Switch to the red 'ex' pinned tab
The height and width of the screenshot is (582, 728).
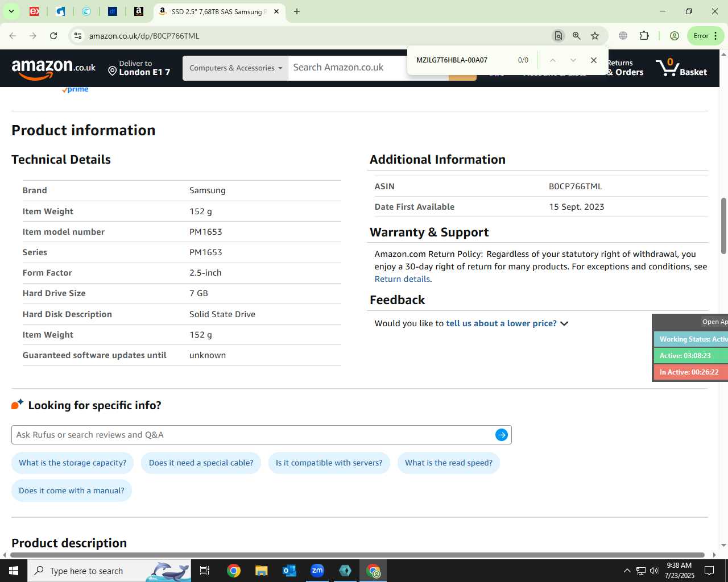(x=34, y=11)
